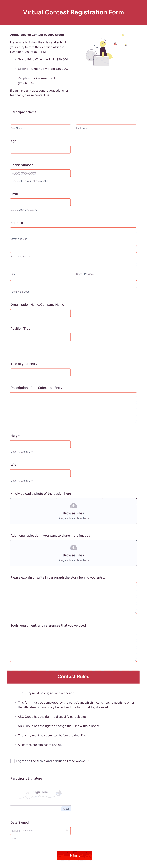Click Browse Files in the additional uploader
The image size is (147, 868).
(x=73, y=555)
